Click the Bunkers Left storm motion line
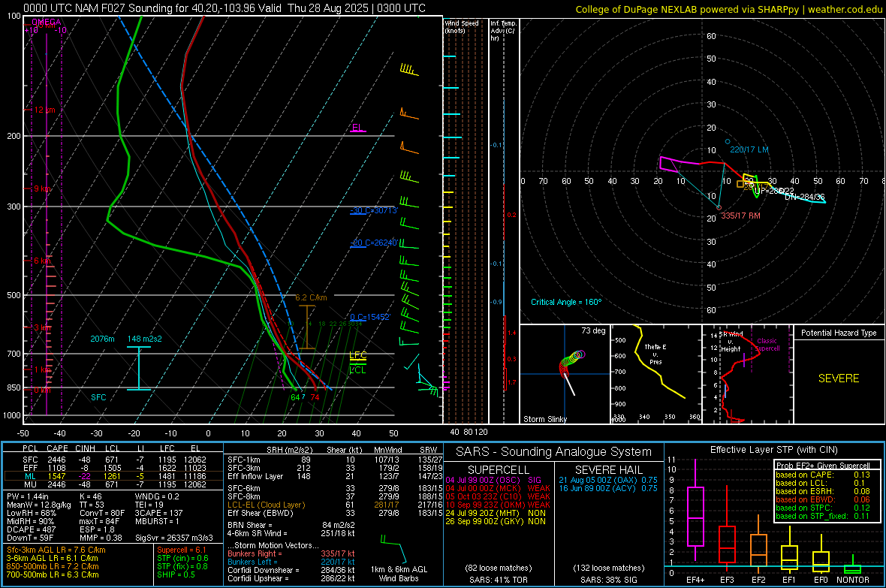The image size is (886, 588). (x=291, y=562)
